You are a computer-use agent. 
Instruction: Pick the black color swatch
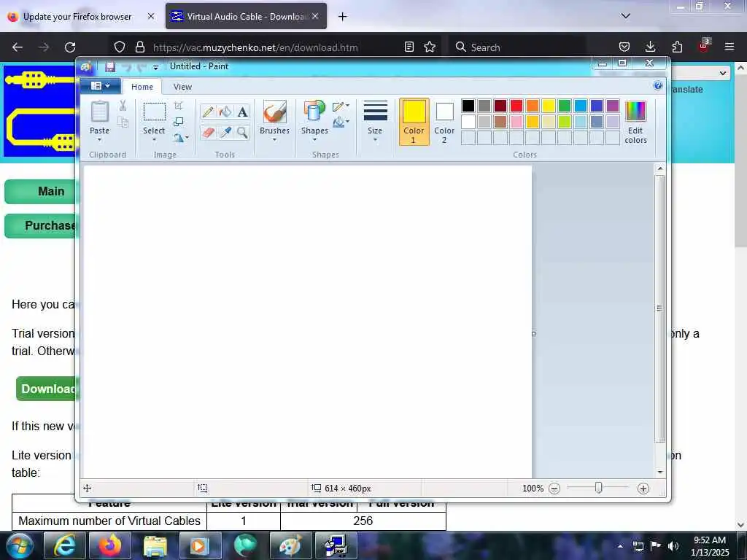coord(468,106)
